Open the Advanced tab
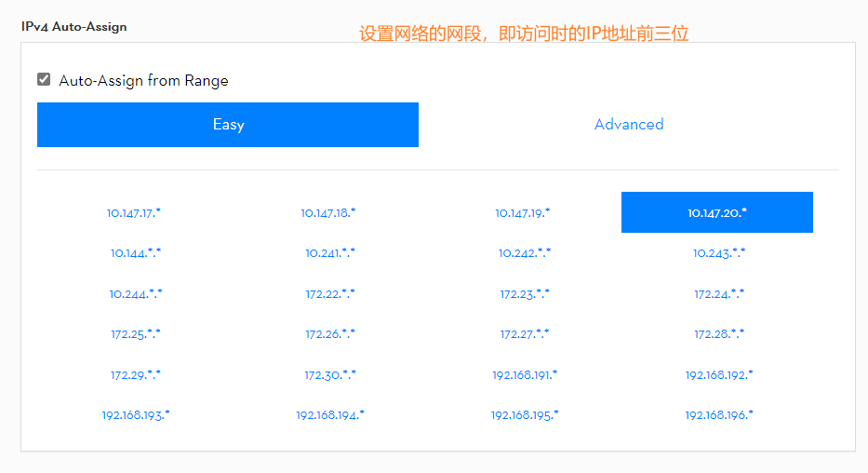The height and width of the screenshot is (473, 868). (x=629, y=125)
